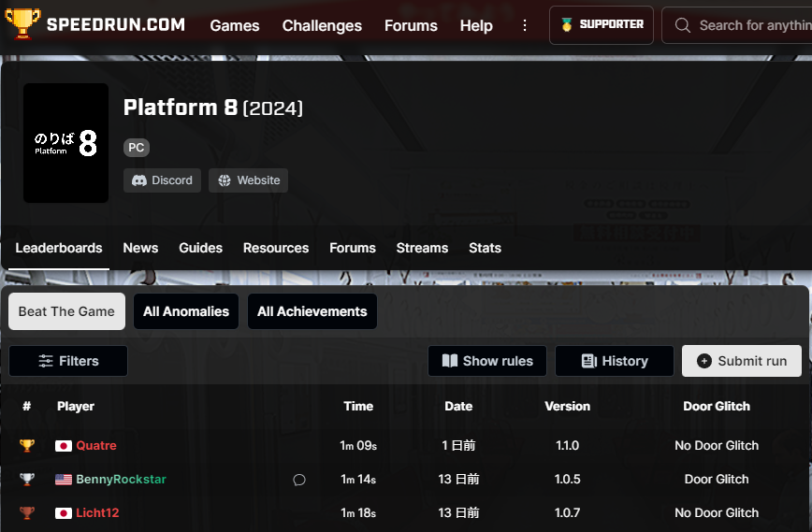The height and width of the screenshot is (532, 812).
Task: Click version 1.0.5 in BennyRockstar's row
Action: (x=568, y=480)
